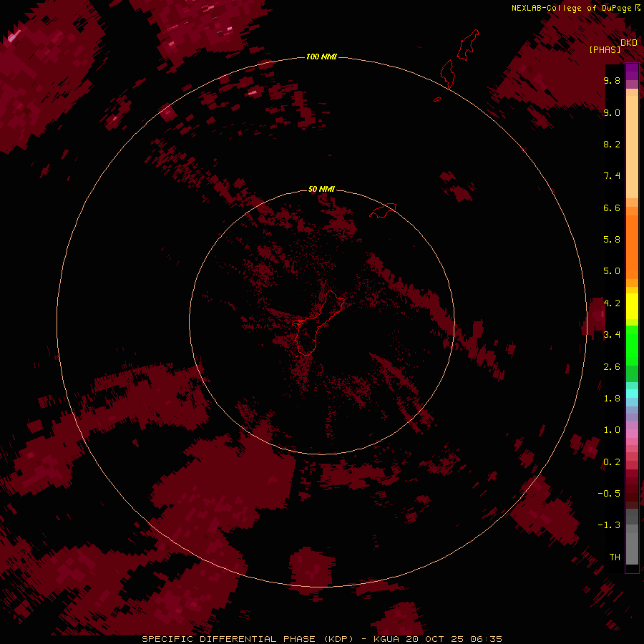Click the cyan segment of the color bar
Viewport: 644px width, 644px height.
(x=632, y=394)
